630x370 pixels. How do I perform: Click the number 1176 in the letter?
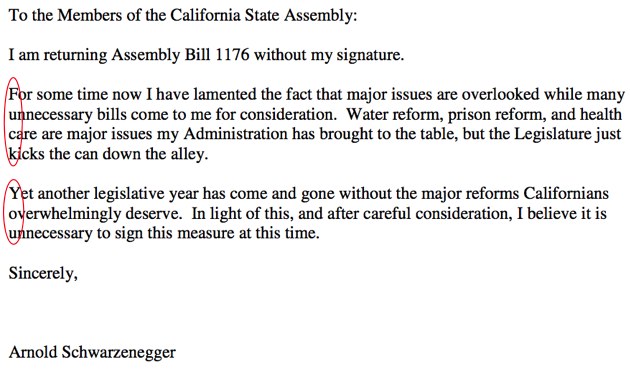(232, 55)
